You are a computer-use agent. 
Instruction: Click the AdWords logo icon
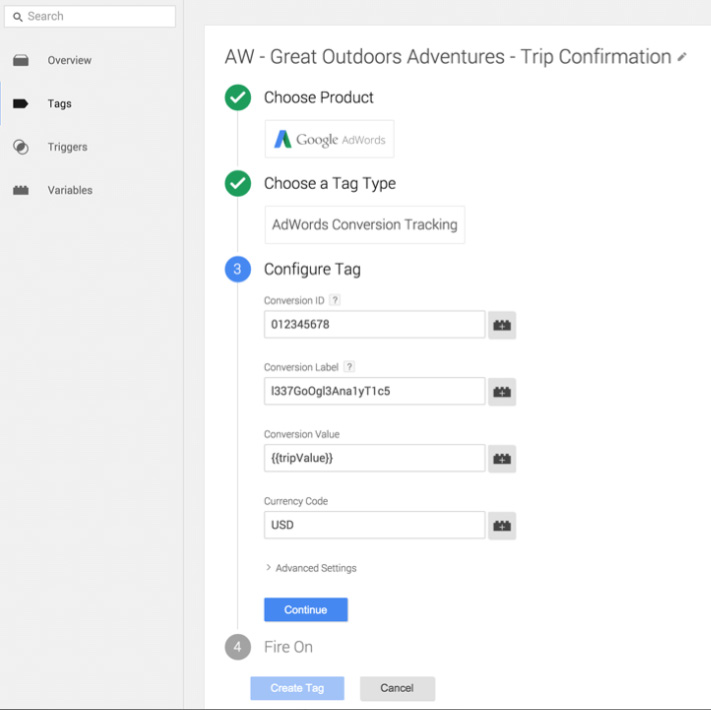click(x=282, y=139)
